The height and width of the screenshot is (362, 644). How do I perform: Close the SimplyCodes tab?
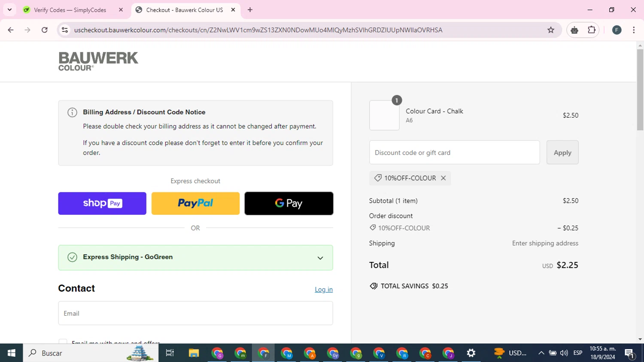coord(121,10)
